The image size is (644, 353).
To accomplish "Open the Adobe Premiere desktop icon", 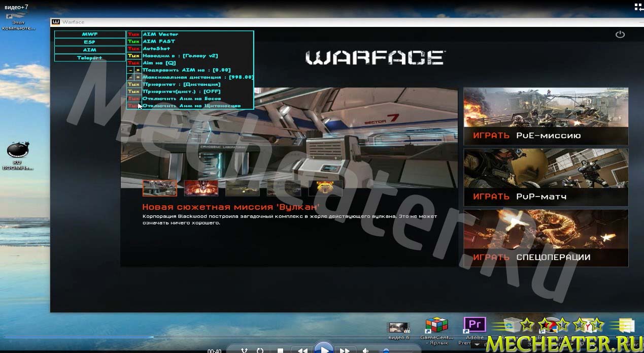I will coord(474,330).
